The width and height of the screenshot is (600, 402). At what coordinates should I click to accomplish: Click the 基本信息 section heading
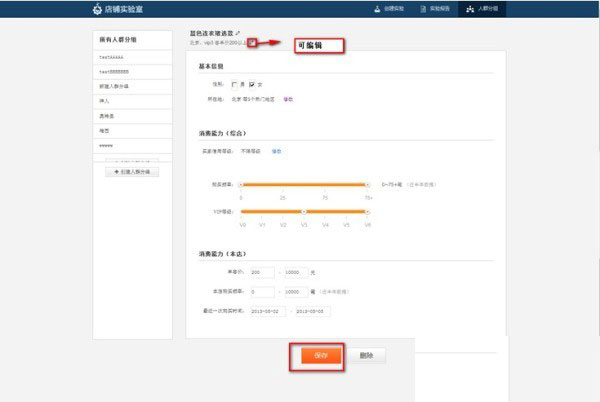211,67
